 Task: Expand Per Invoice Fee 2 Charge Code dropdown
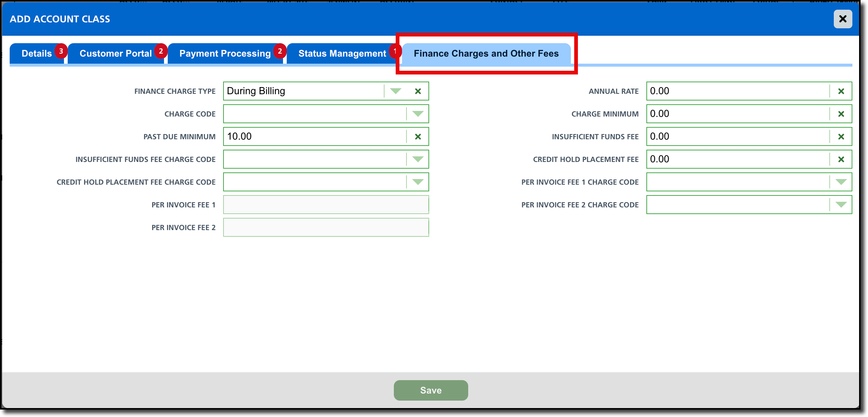[841, 205]
